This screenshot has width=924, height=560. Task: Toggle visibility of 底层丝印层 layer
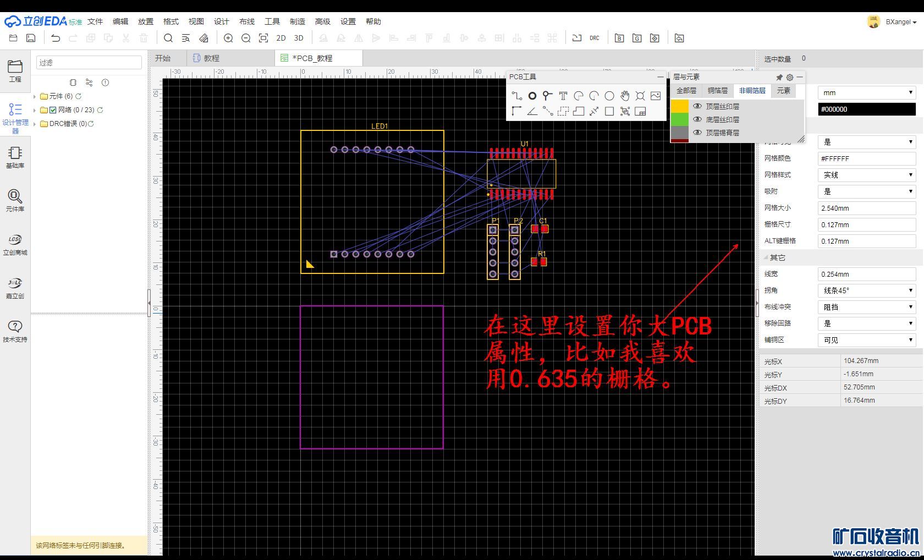click(x=697, y=119)
